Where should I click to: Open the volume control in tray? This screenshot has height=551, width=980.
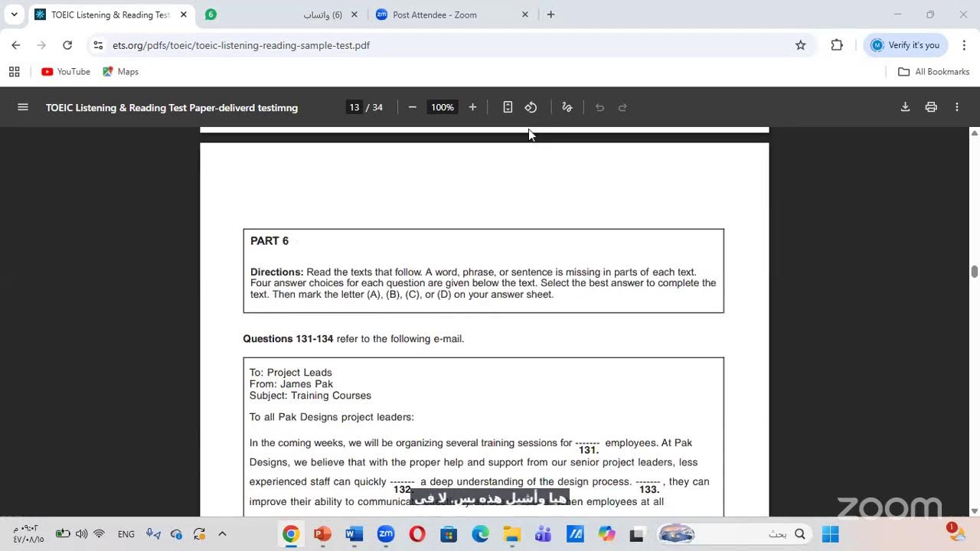click(x=82, y=534)
